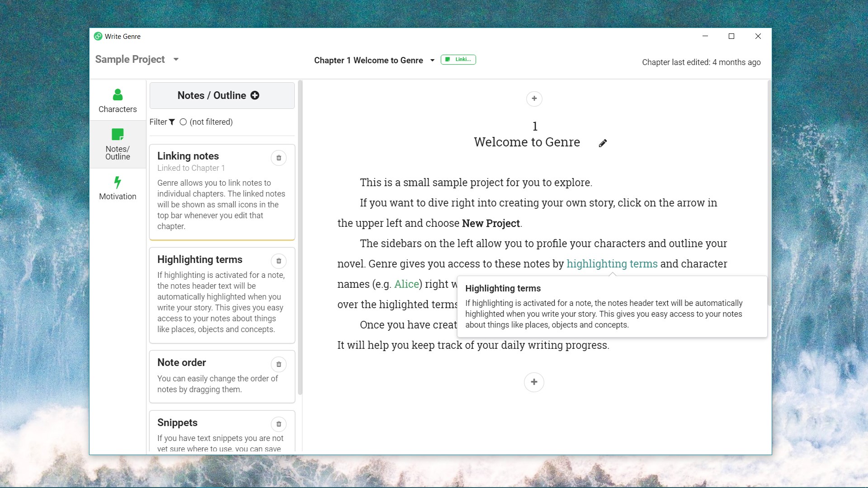The height and width of the screenshot is (488, 868).
Task: Remove the Snippets note via trash icon
Action: (278, 424)
